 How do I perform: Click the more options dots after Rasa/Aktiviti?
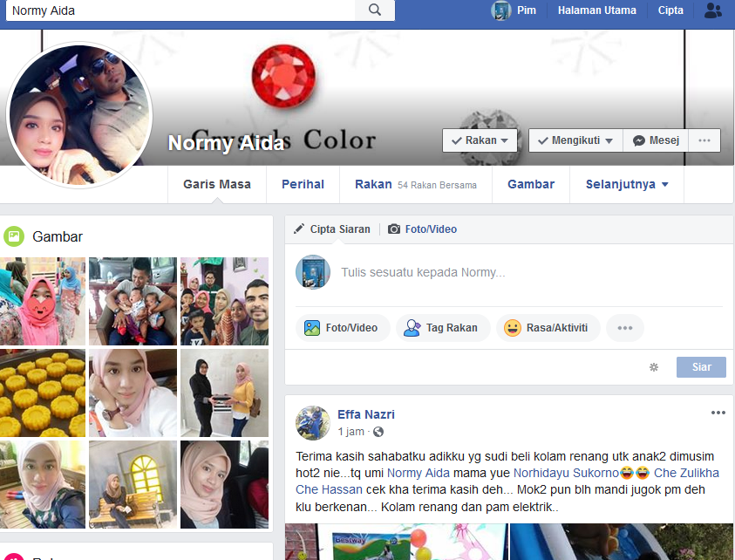(624, 328)
